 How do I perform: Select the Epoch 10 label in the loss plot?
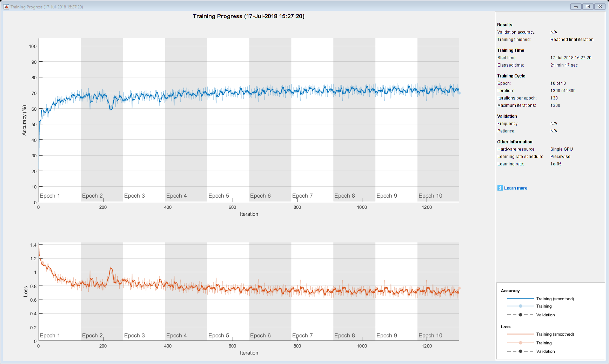click(430, 336)
